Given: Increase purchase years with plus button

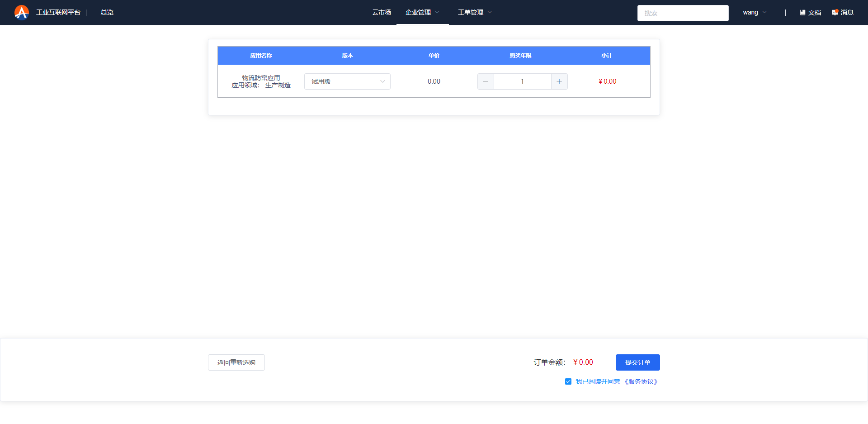Looking at the screenshot, I should click(x=559, y=81).
